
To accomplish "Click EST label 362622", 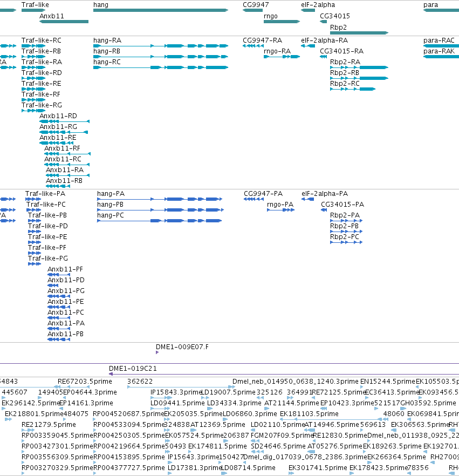I will [x=140, y=382].
